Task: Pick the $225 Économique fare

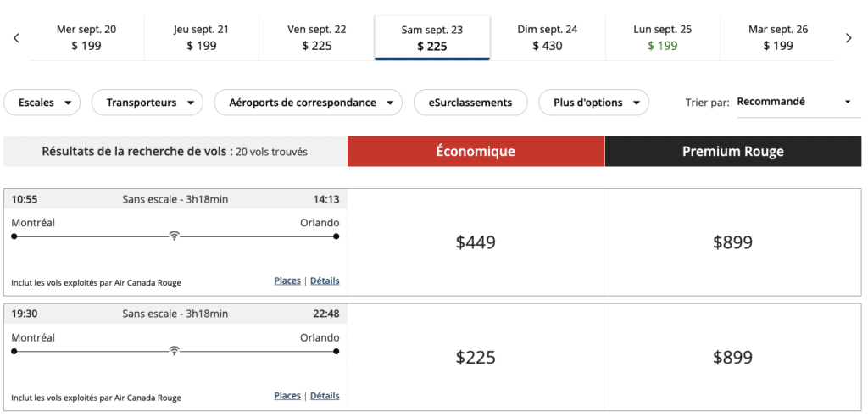Action: pos(476,358)
